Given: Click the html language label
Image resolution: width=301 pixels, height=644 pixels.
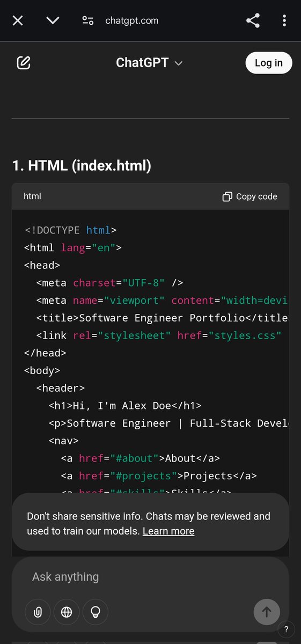Looking at the screenshot, I should (32, 196).
